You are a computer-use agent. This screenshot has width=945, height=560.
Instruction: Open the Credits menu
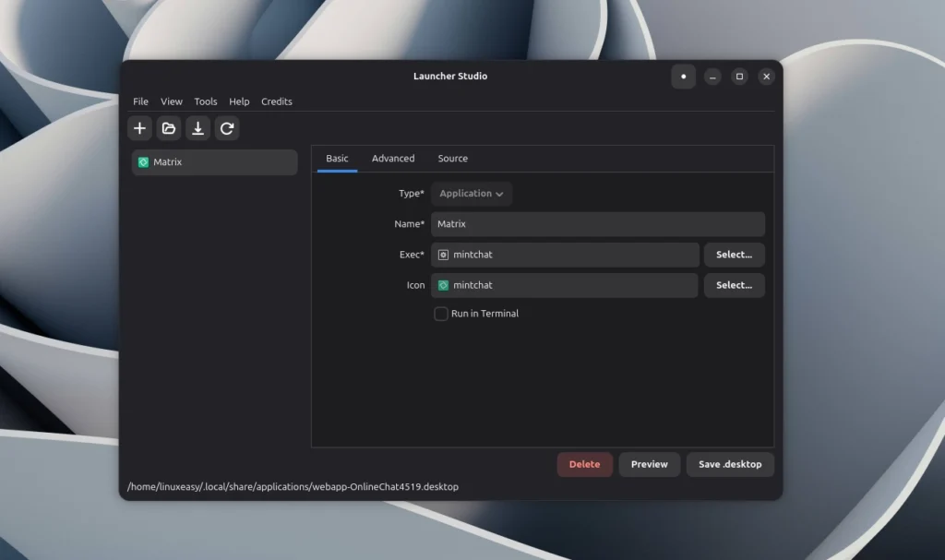coord(276,101)
